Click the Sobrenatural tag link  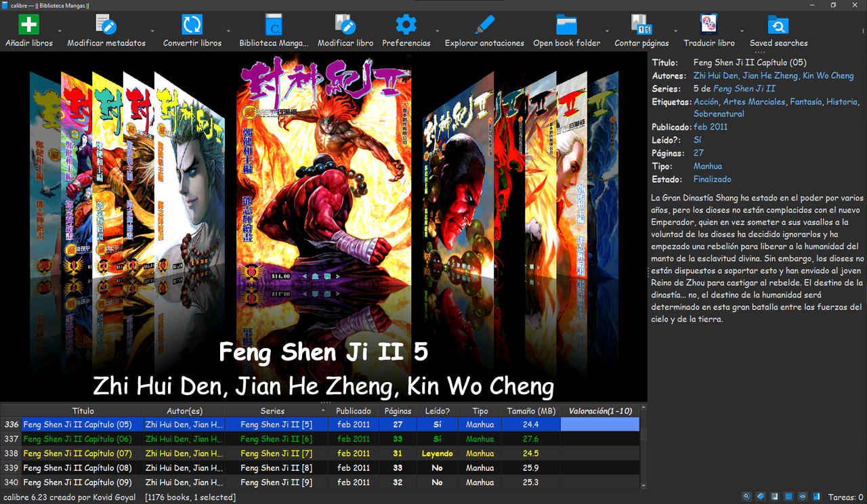719,114
